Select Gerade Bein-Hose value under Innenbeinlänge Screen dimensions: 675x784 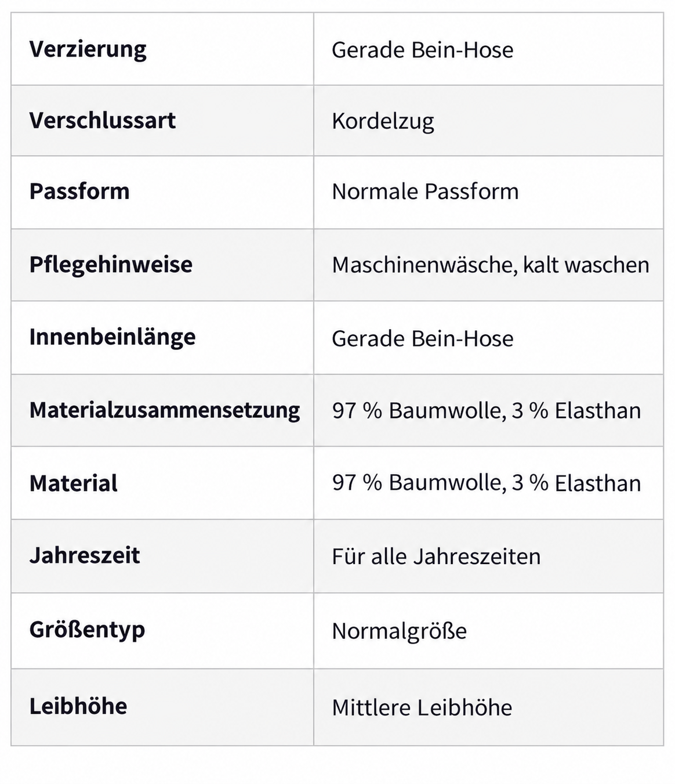tap(423, 339)
